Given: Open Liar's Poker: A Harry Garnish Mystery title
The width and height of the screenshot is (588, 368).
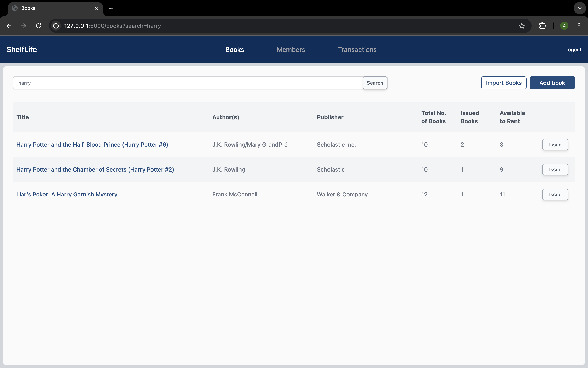Looking at the screenshot, I should (x=67, y=194).
